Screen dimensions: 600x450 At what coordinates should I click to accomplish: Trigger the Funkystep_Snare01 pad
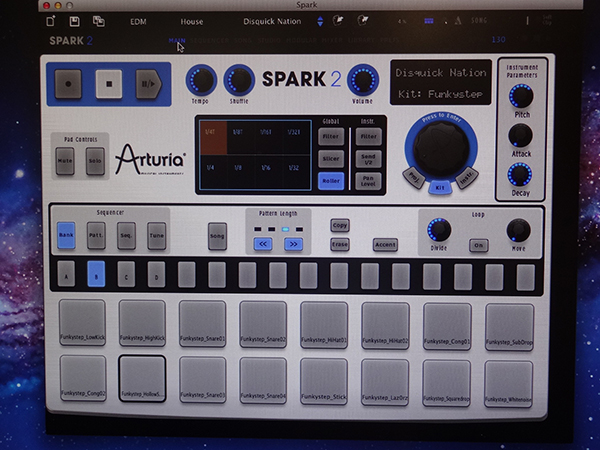202,324
